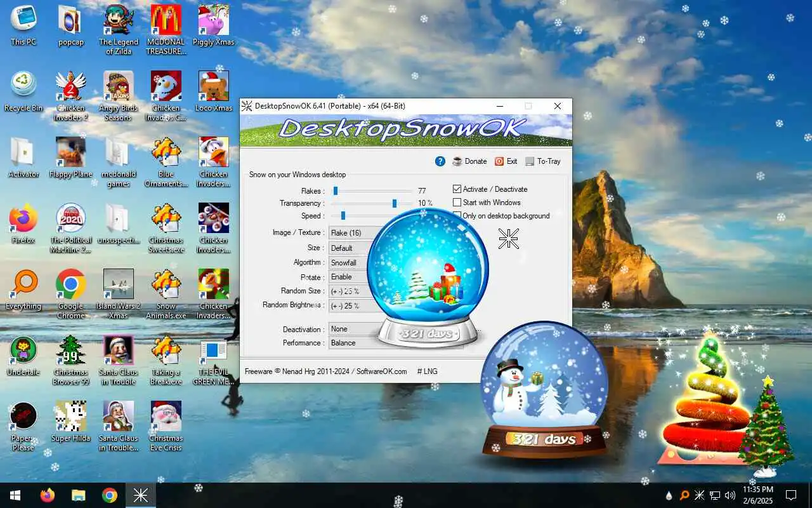Screen dimensions: 812x508
Task: Select the mcdonald games folder
Action: click(118, 163)
